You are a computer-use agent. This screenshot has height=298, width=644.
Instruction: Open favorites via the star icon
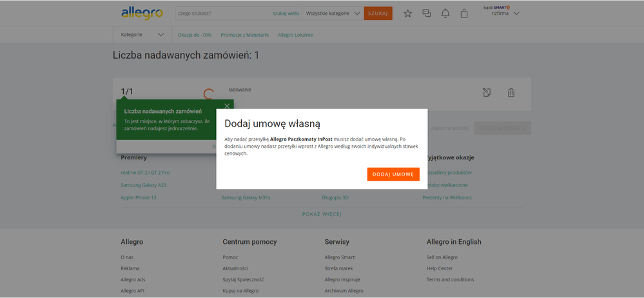pos(407,14)
